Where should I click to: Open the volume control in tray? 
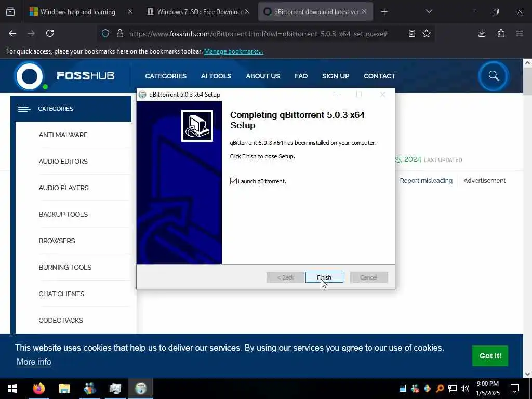(465, 389)
